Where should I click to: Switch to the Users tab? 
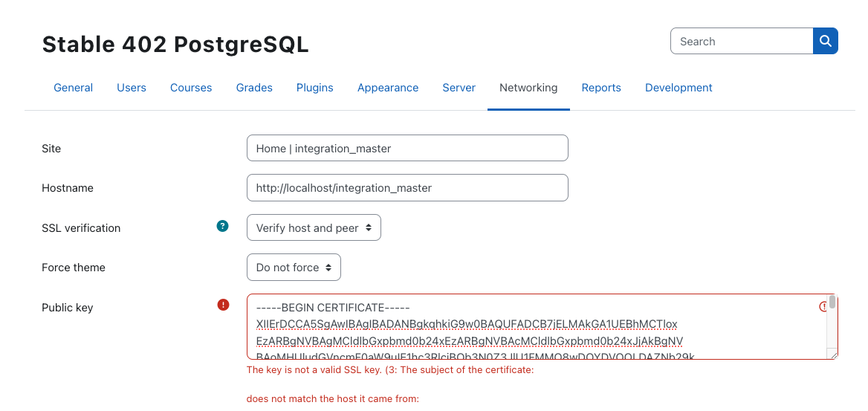click(x=132, y=88)
